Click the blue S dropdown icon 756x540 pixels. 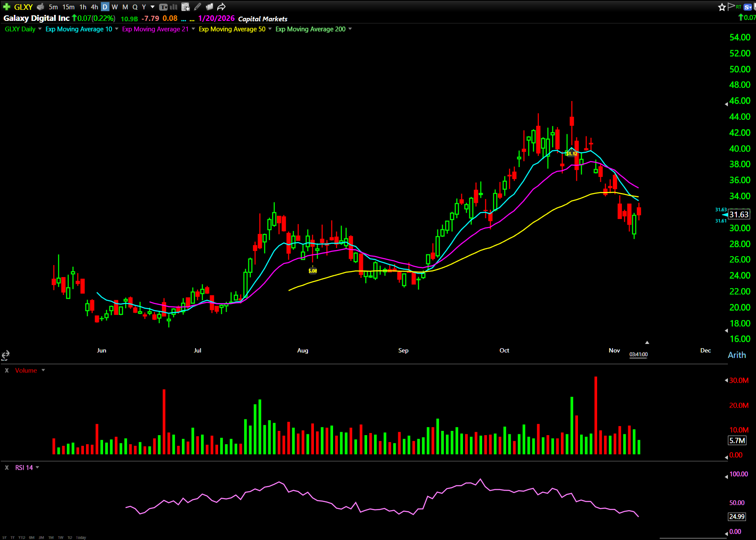747,7
